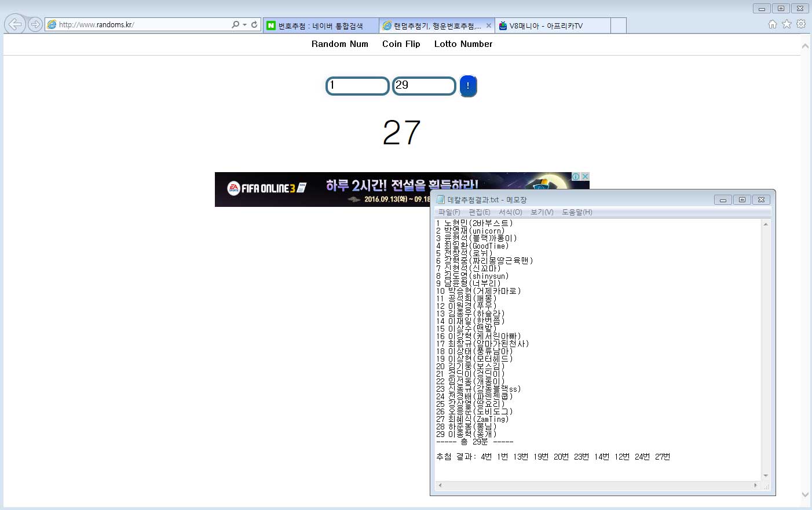Click the minimum number field containing 1

tap(357, 86)
